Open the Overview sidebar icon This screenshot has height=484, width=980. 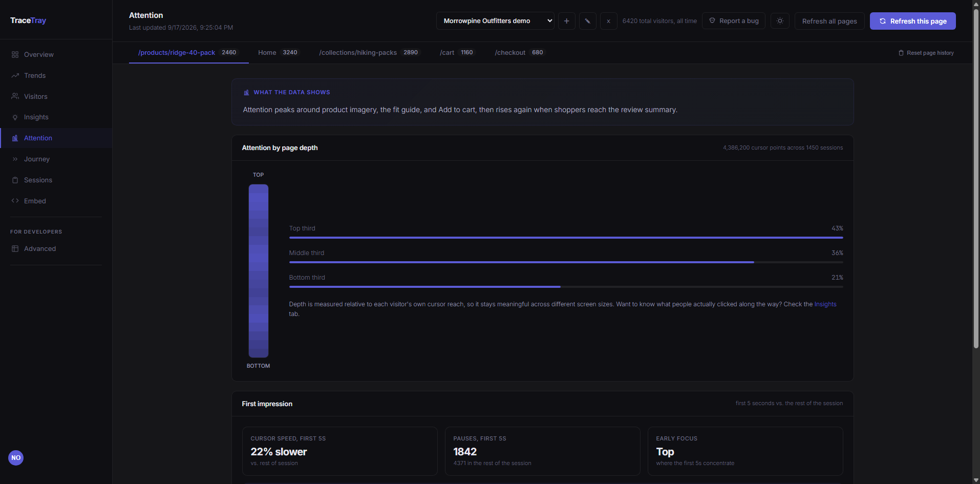click(x=15, y=55)
